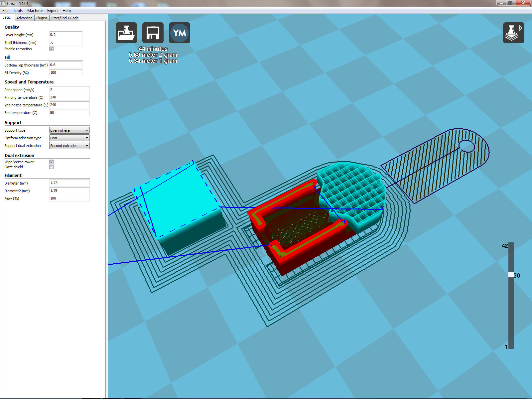The width and height of the screenshot is (532, 399).
Task: Click the YM YouMagine share icon
Action: coord(180,33)
